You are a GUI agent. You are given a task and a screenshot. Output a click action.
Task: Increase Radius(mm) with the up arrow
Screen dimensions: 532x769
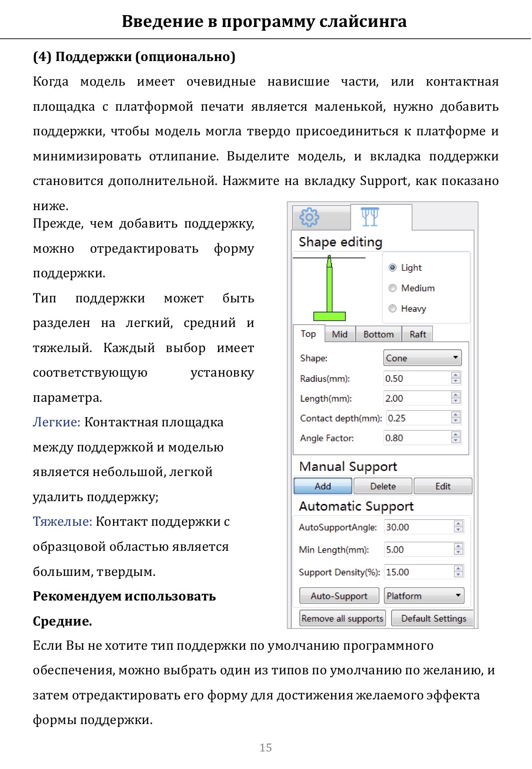tap(456, 375)
